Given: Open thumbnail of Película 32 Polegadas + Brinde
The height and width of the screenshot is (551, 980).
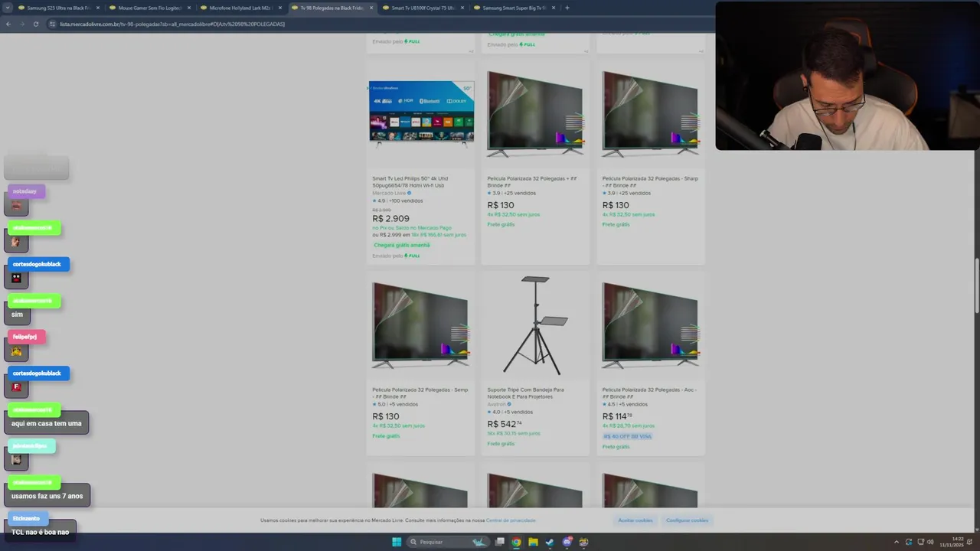Looking at the screenshot, I should 535,114.
